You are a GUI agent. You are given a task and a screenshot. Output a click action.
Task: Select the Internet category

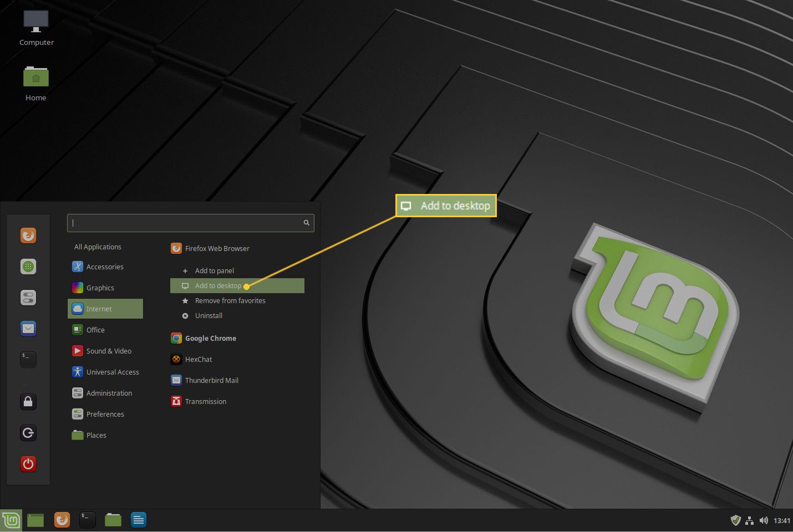105,309
